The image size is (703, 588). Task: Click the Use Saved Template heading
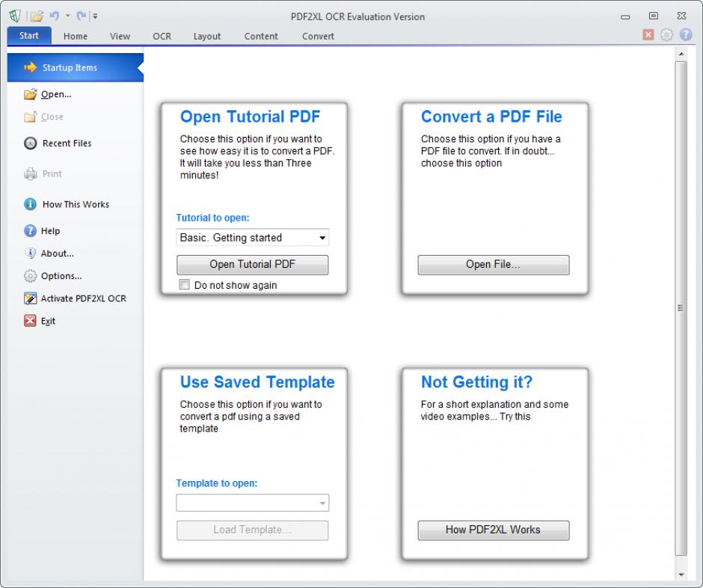(257, 382)
